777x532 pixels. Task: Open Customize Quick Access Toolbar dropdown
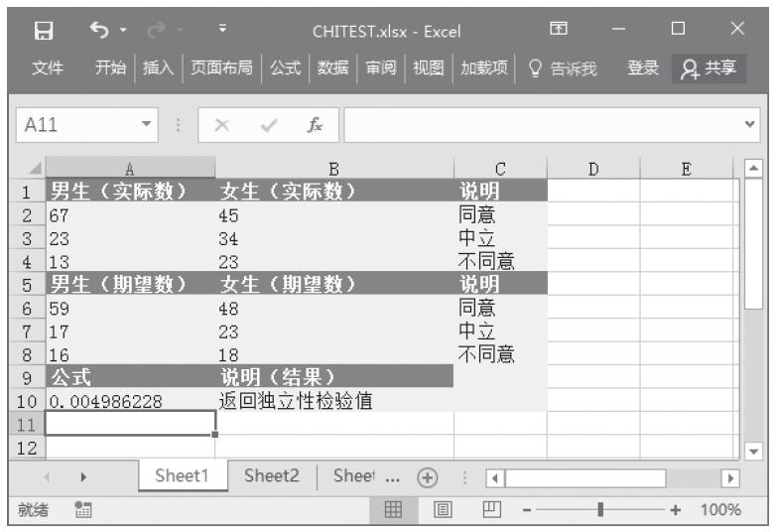[222, 30]
